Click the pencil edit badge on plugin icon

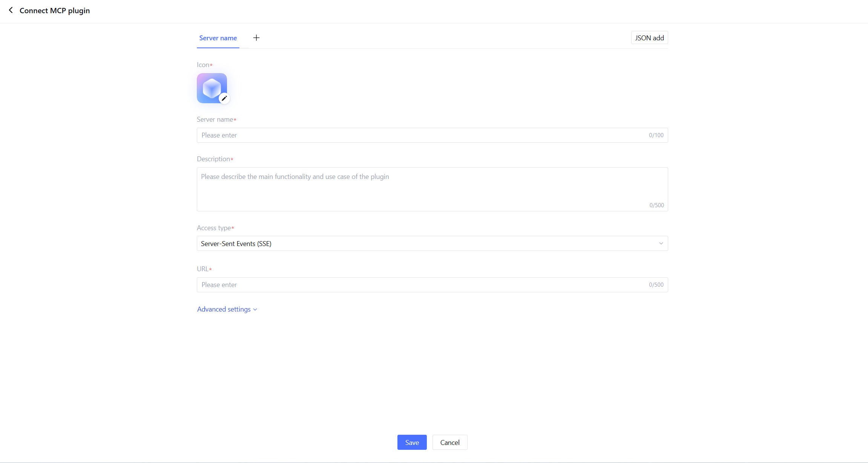pos(224,98)
